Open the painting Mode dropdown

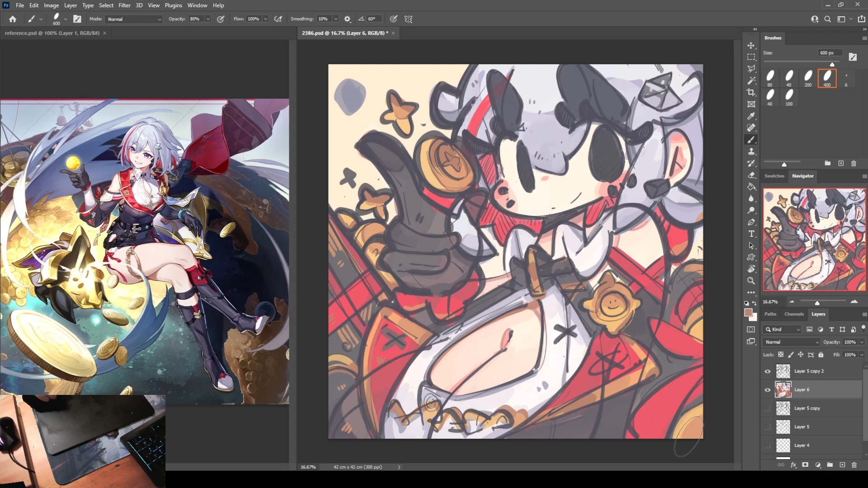point(134,19)
